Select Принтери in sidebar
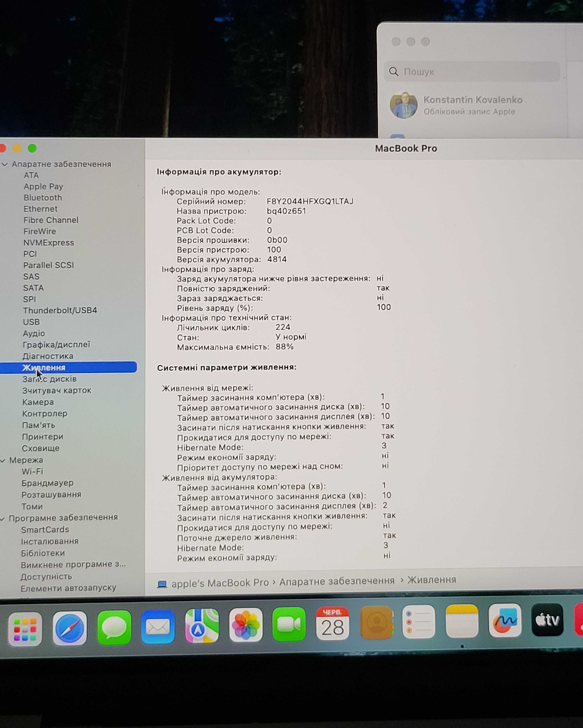583x728 pixels. coord(43,437)
